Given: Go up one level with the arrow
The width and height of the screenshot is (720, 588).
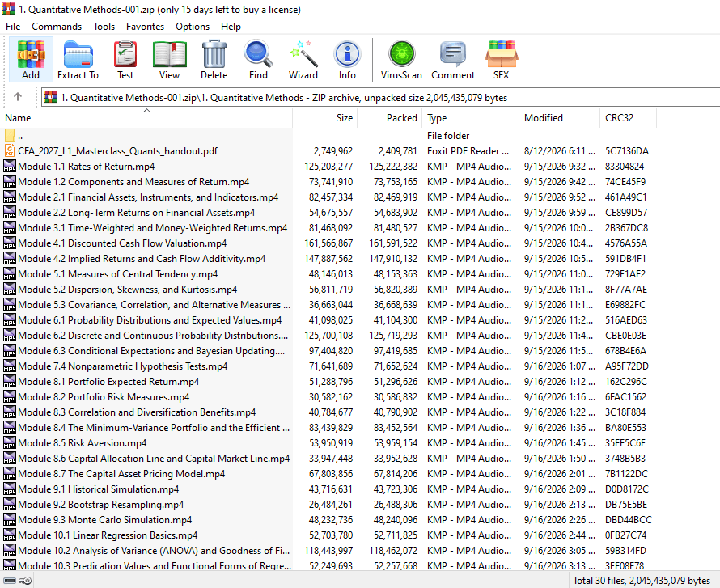Looking at the screenshot, I should (x=18, y=97).
